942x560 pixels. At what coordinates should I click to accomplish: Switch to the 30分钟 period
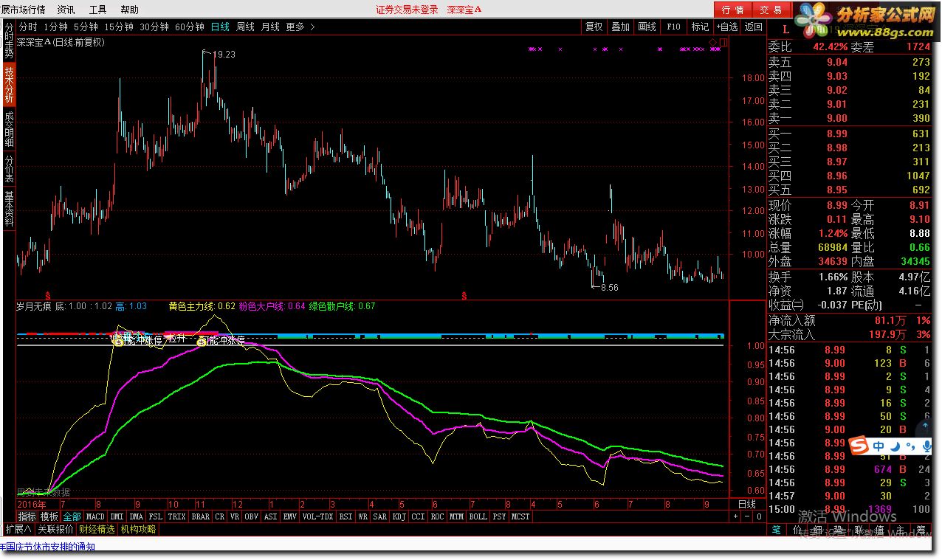click(154, 27)
